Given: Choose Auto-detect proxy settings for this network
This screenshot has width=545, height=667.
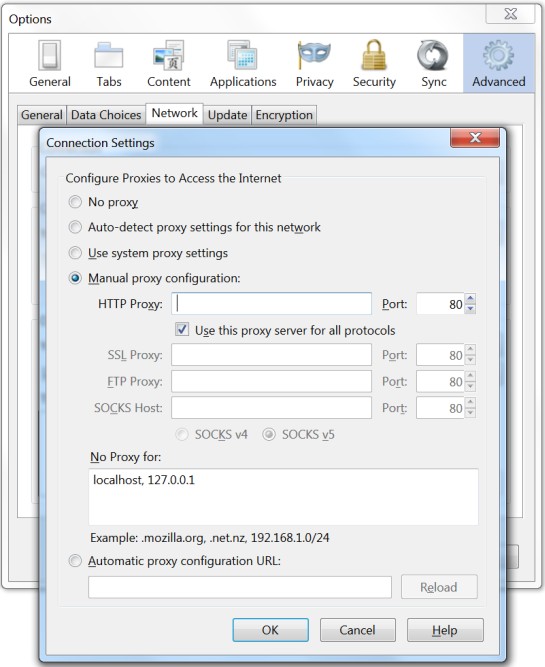Looking at the screenshot, I should pos(75,227).
